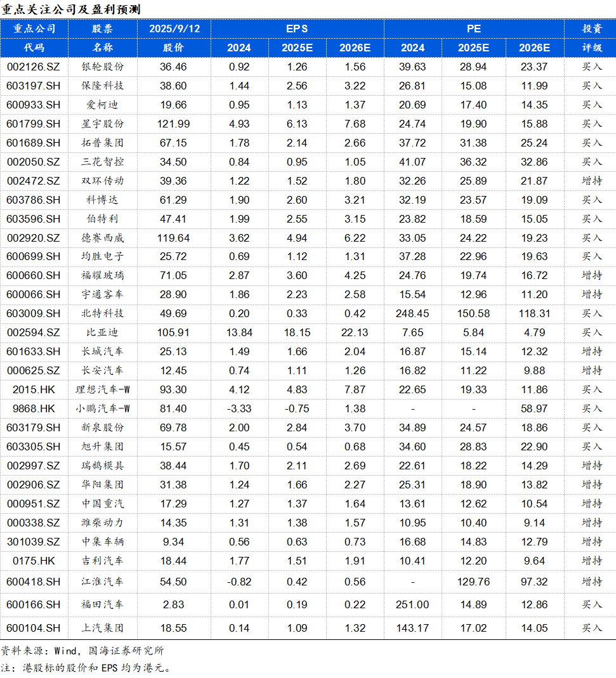The image size is (616, 678).
Task: Click the stock code 002050.SZ
Action: (34, 162)
